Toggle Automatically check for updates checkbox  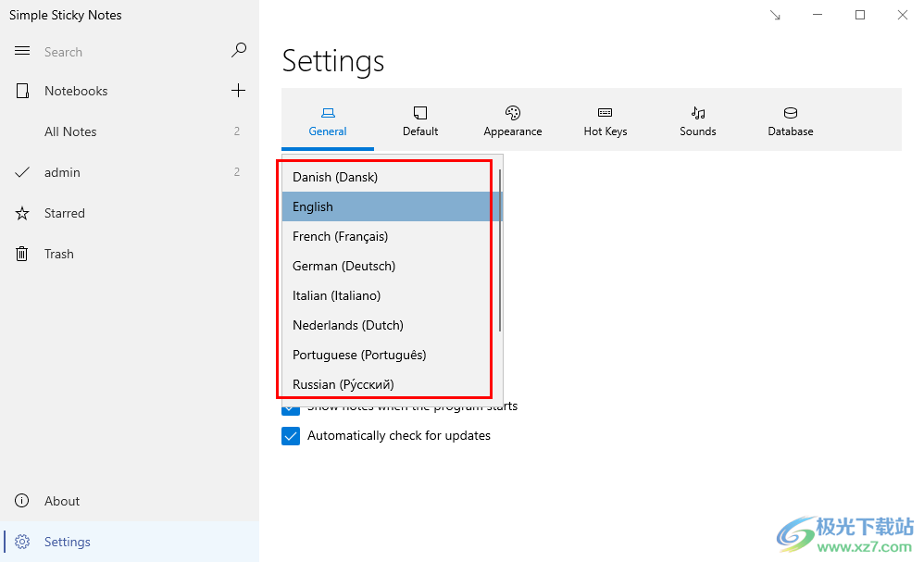point(291,436)
